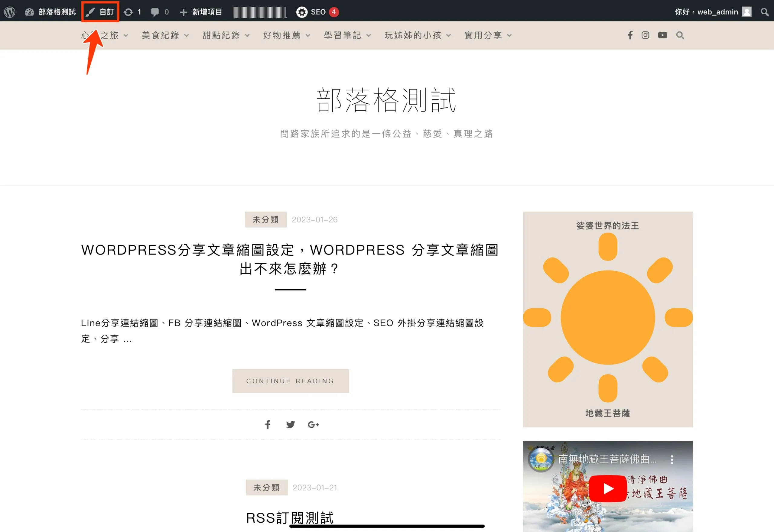774x532 pixels.
Task: Open the Facebook icon in header navigation
Action: click(x=630, y=35)
